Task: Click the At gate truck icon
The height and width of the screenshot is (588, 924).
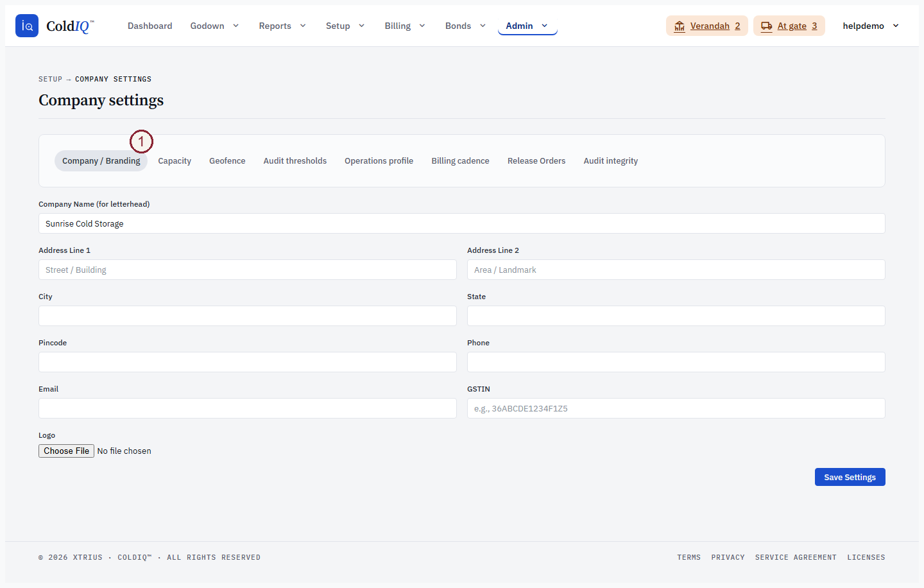Action: coord(767,26)
